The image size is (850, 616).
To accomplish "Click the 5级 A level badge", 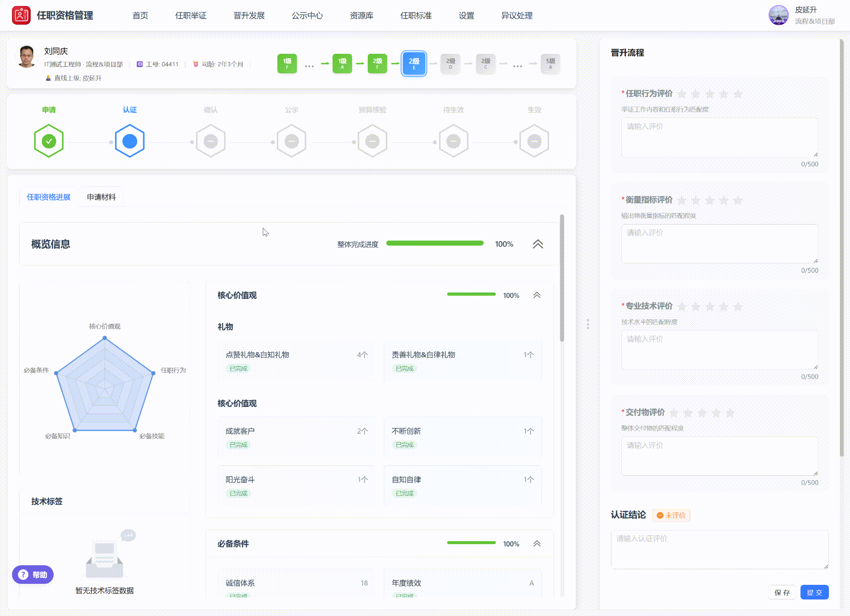I will [x=550, y=64].
